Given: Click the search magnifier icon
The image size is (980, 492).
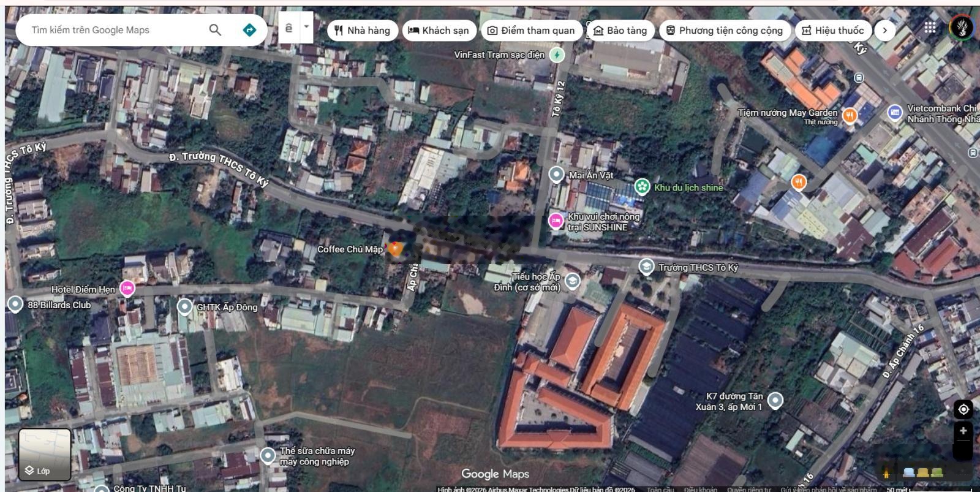Looking at the screenshot, I should (x=215, y=30).
